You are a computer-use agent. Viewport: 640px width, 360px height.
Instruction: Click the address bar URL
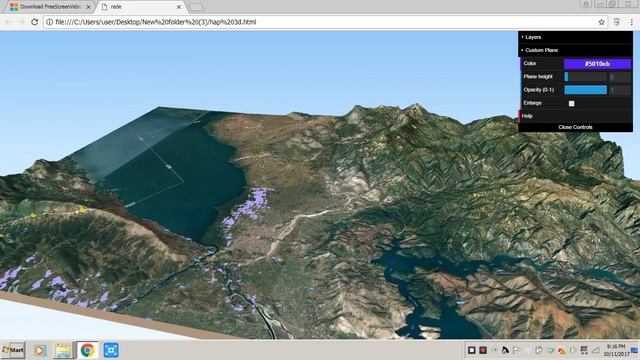click(156, 22)
